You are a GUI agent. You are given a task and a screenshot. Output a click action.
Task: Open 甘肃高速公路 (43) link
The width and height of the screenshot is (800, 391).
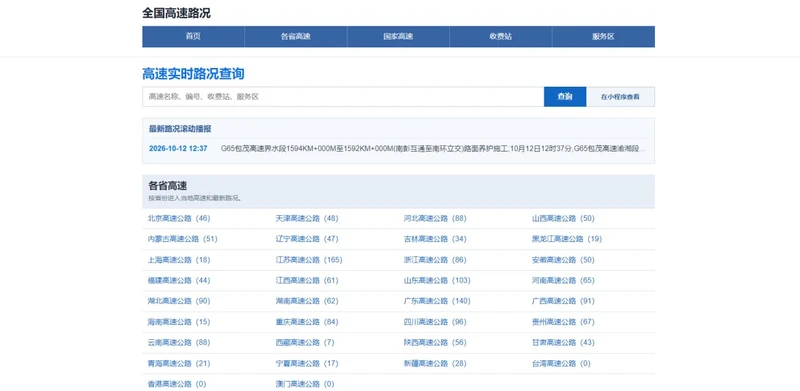[563, 343]
